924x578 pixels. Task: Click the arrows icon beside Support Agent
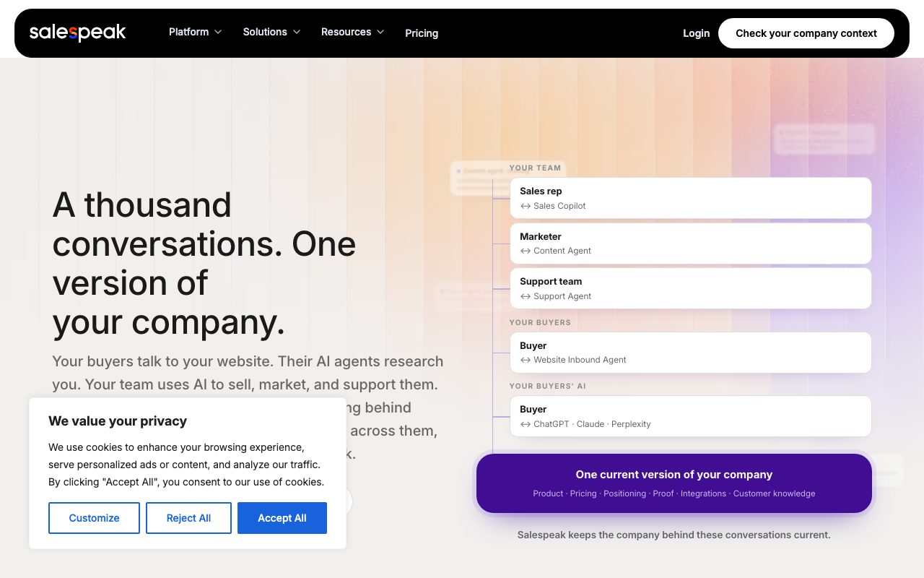pyautogui.click(x=526, y=297)
